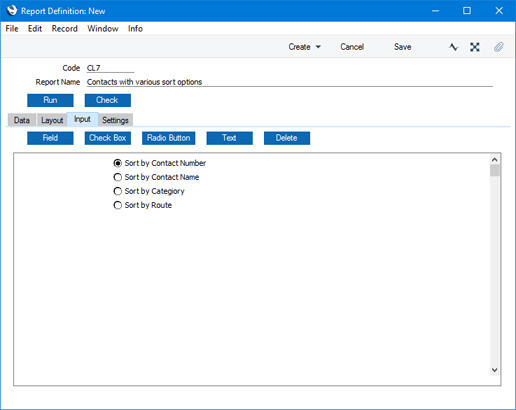Close the Report Definition window
The image size is (516, 410).
point(499,11)
